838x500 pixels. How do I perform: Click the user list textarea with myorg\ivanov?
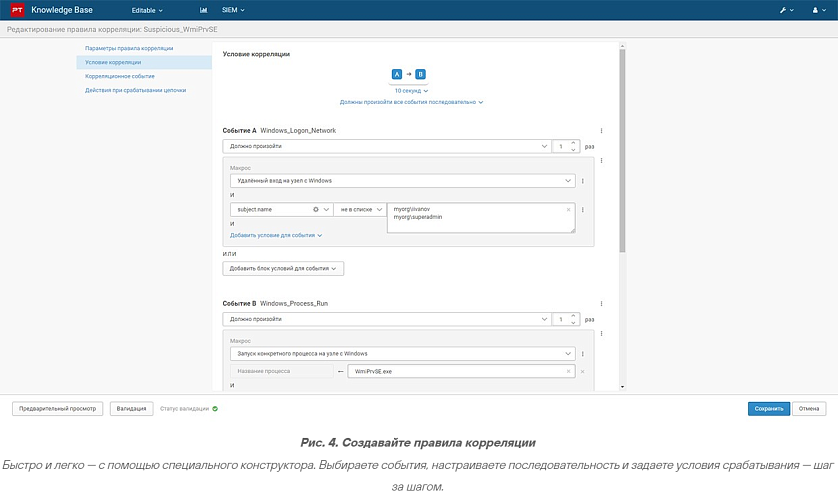[x=481, y=217]
